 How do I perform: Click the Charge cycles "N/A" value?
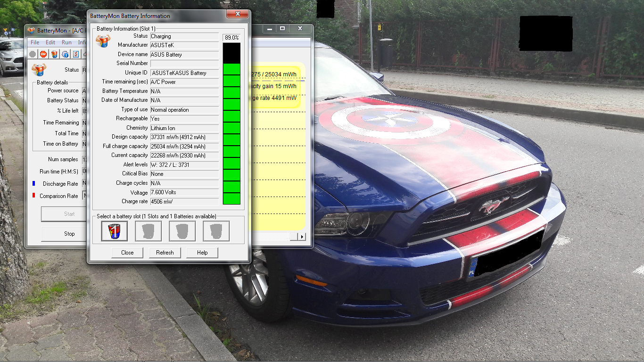(x=184, y=183)
